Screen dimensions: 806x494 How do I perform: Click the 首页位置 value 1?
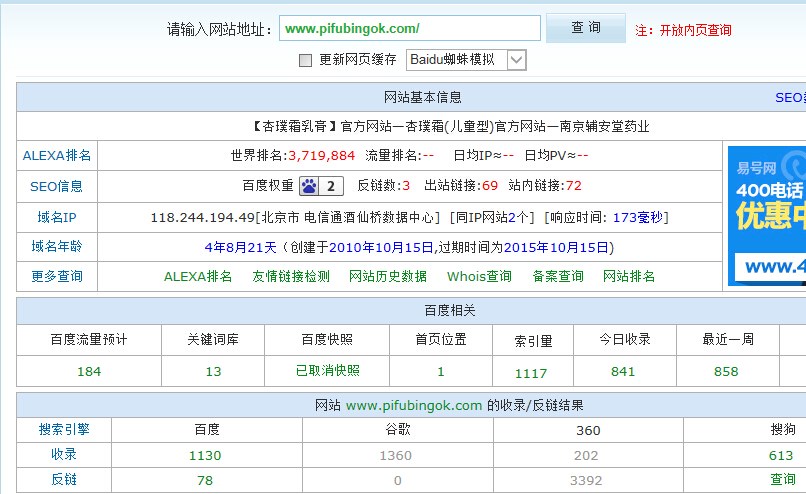click(x=441, y=371)
